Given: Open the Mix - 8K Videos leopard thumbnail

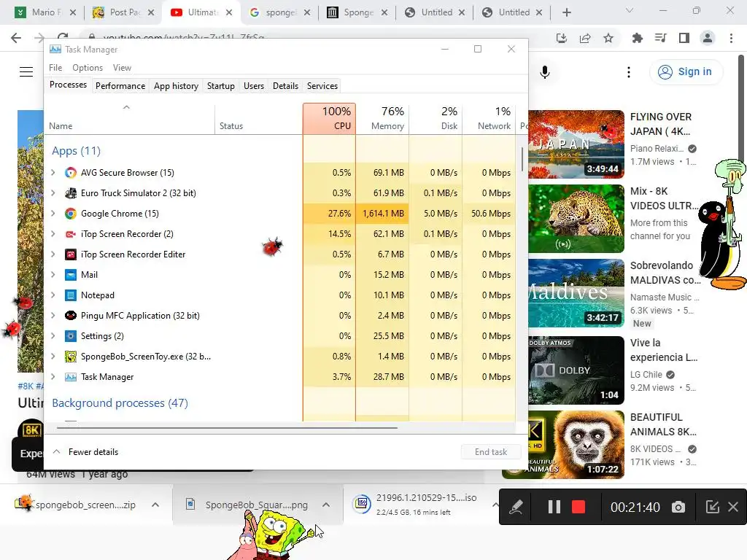Looking at the screenshot, I should tap(576, 219).
